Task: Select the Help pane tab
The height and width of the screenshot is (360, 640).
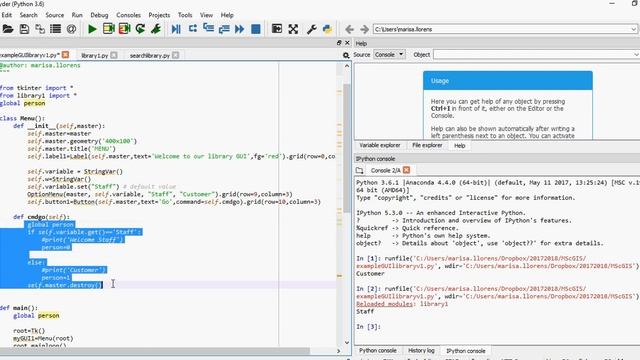Action: coord(460,145)
